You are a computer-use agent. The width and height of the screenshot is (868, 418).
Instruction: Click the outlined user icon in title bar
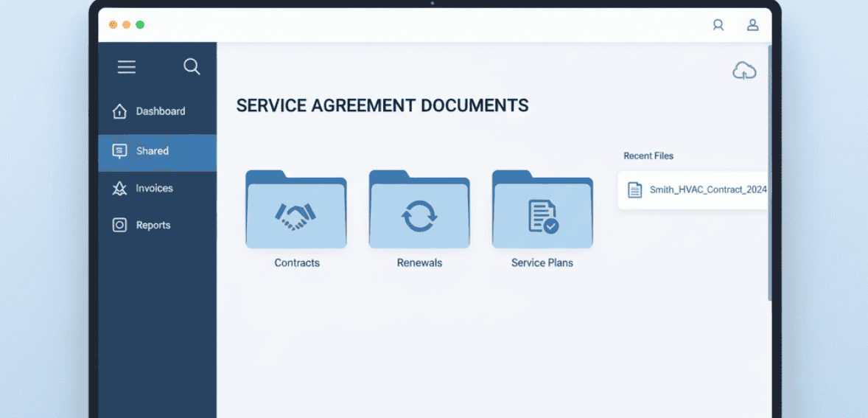click(x=718, y=25)
